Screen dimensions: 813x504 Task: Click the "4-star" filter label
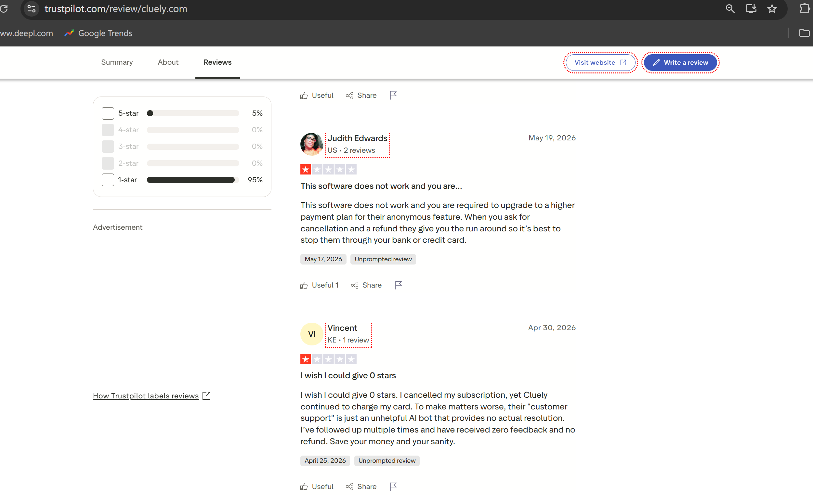128,130
